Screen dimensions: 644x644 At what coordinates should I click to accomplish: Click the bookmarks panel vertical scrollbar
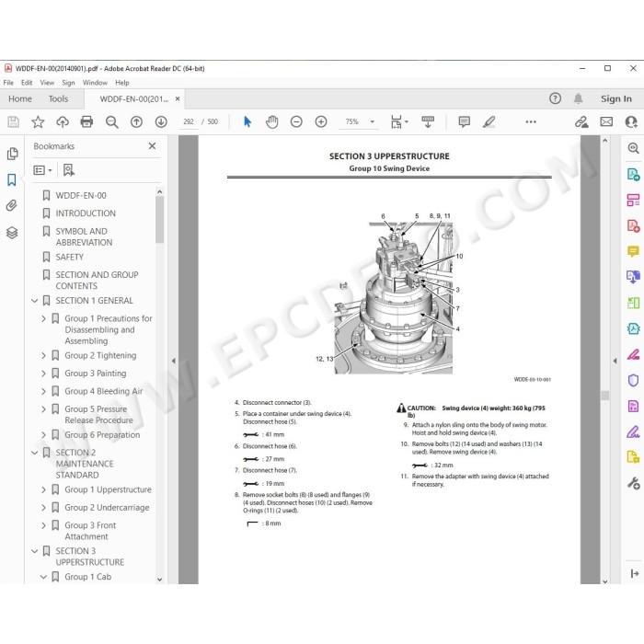160,220
